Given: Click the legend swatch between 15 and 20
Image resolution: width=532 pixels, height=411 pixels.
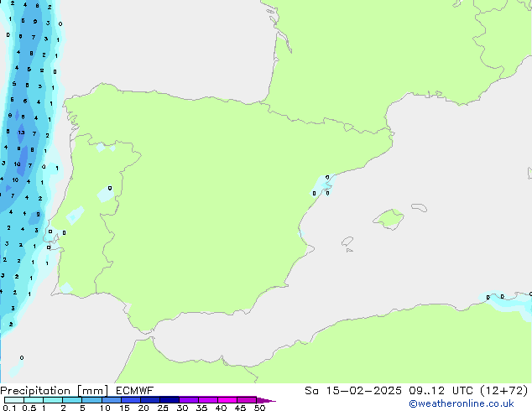Looking at the screenshot, I should point(130,400).
